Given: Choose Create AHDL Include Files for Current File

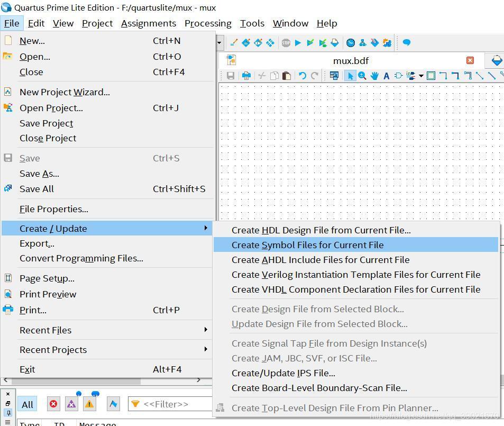Looking at the screenshot, I should [x=356, y=260].
